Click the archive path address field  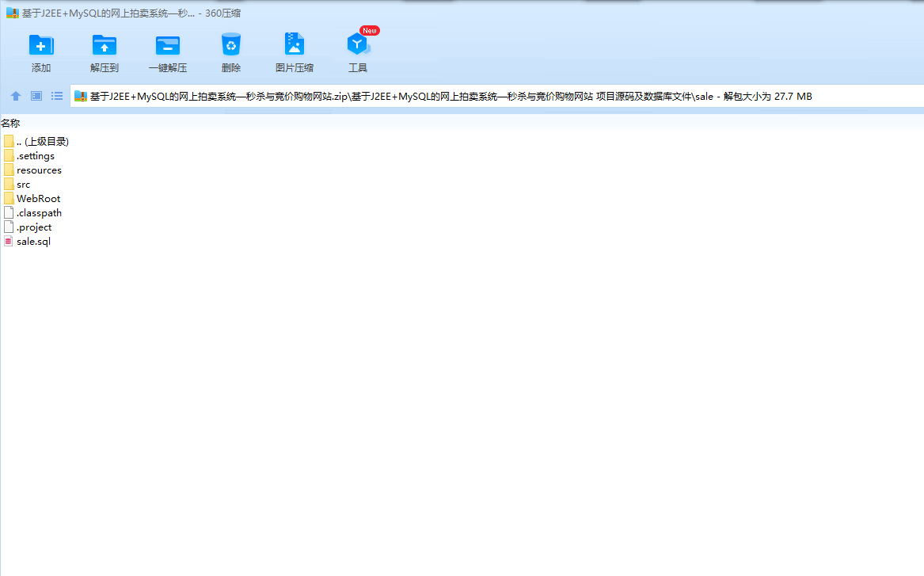(x=496, y=96)
